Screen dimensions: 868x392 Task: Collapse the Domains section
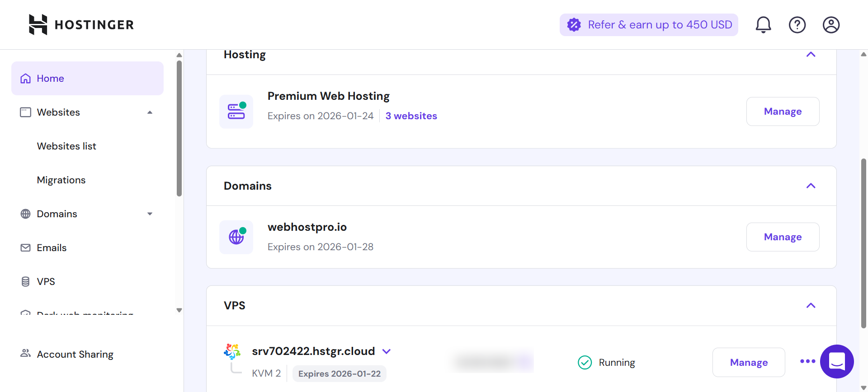click(x=811, y=186)
